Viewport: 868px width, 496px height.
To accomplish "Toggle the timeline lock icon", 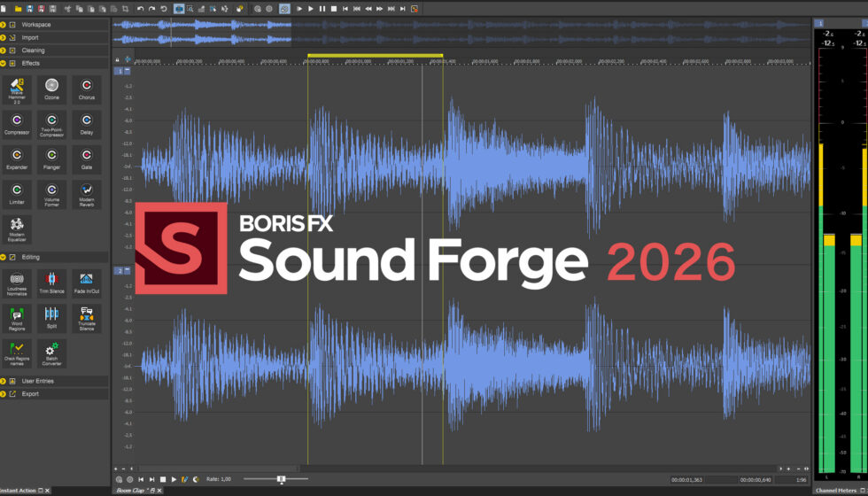I will click(x=116, y=59).
